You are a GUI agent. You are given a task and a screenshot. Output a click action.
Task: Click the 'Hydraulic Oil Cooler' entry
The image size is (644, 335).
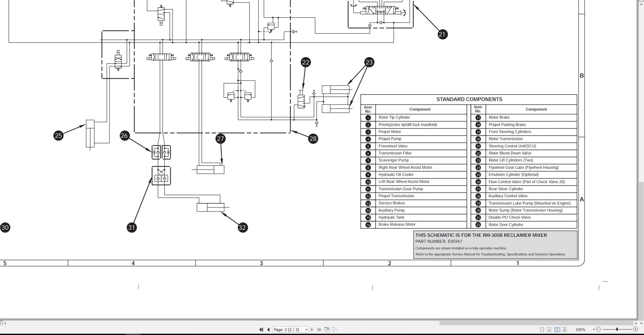coord(396,175)
